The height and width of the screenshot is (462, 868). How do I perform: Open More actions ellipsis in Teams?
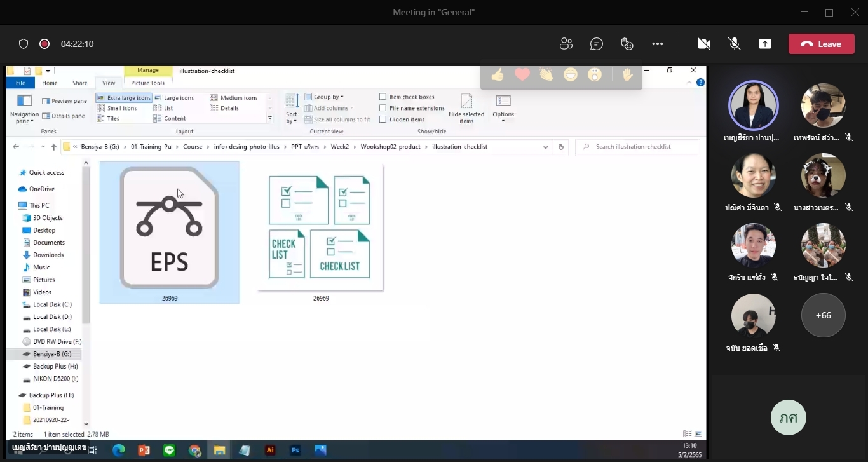658,44
